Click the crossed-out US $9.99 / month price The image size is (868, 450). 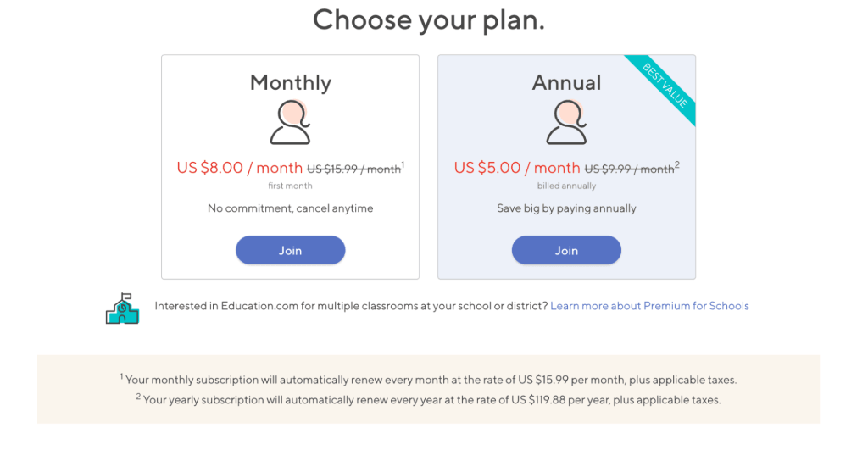click(629, 169)
